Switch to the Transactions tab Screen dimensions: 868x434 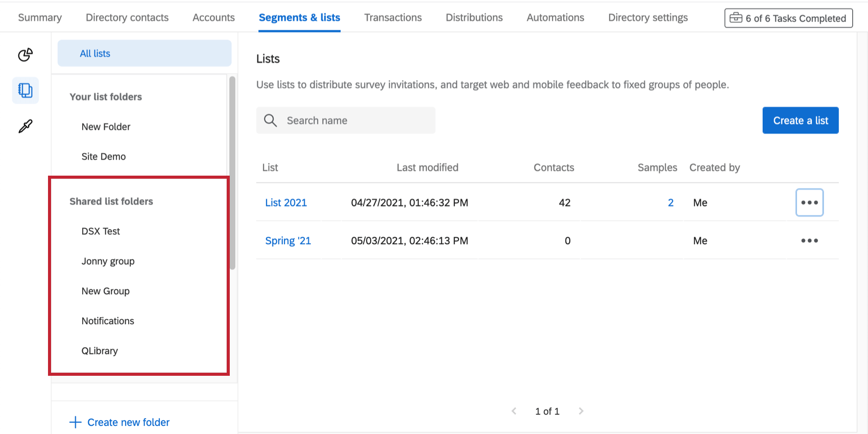[x=393, y=17]
